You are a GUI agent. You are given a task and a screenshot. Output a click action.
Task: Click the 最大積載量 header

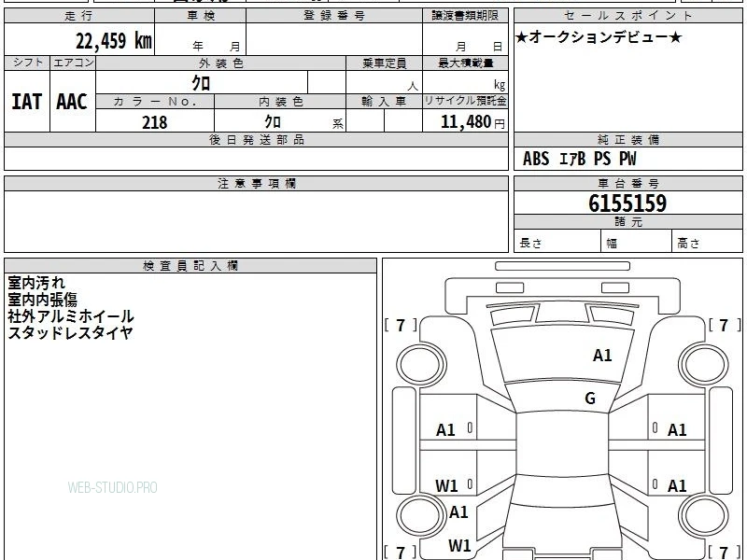click(465, 63)
